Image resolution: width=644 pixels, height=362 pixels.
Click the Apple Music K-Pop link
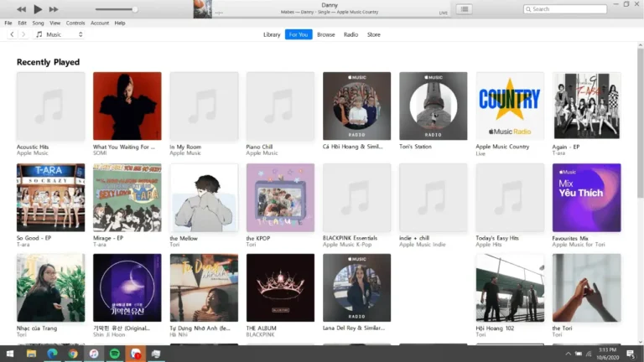click(x=347, y=245)
